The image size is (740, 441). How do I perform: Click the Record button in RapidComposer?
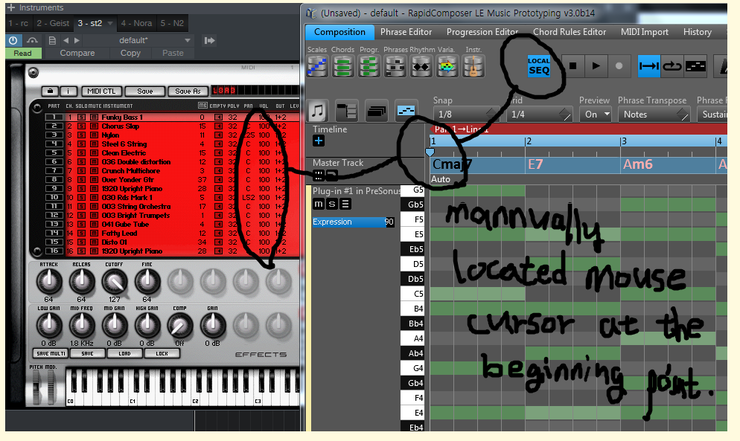tap(619, 66)
